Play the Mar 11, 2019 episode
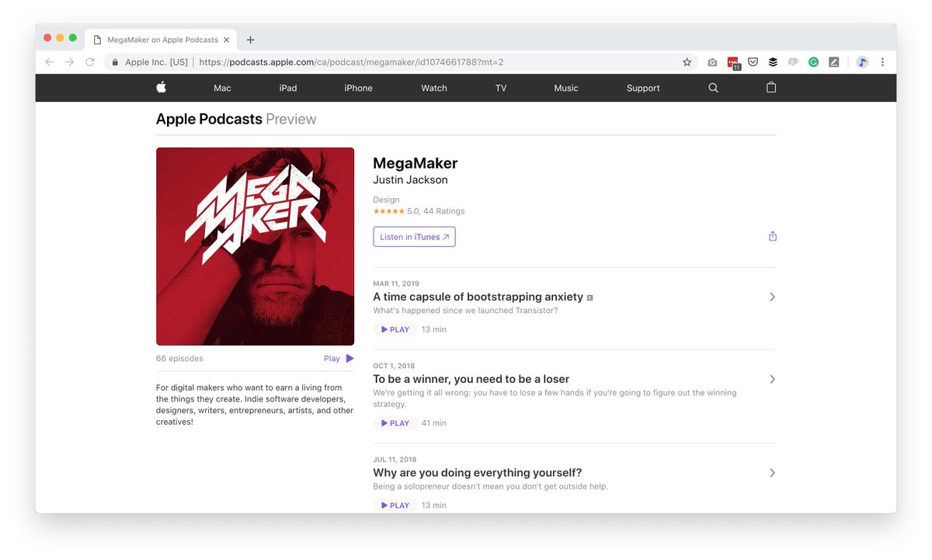Image resolution: width=932 pixels, height=560 pixels. pos(395,329)
